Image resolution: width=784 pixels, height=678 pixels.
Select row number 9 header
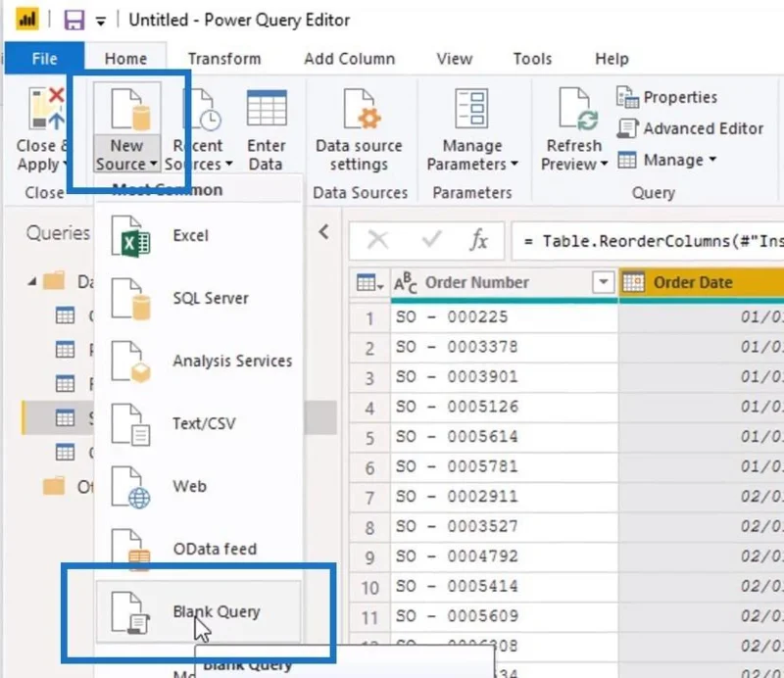[369, 557]
